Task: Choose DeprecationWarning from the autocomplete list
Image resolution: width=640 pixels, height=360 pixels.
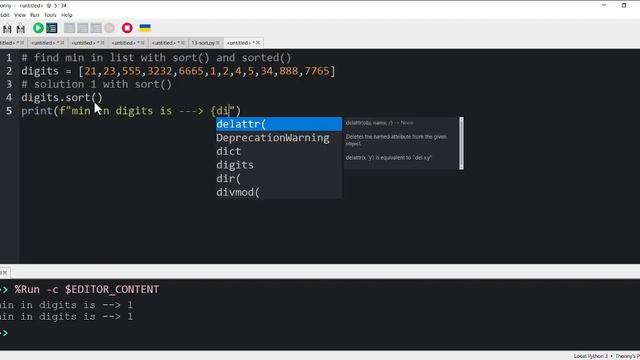Action: pyautogui.click(x=279, y=138)
